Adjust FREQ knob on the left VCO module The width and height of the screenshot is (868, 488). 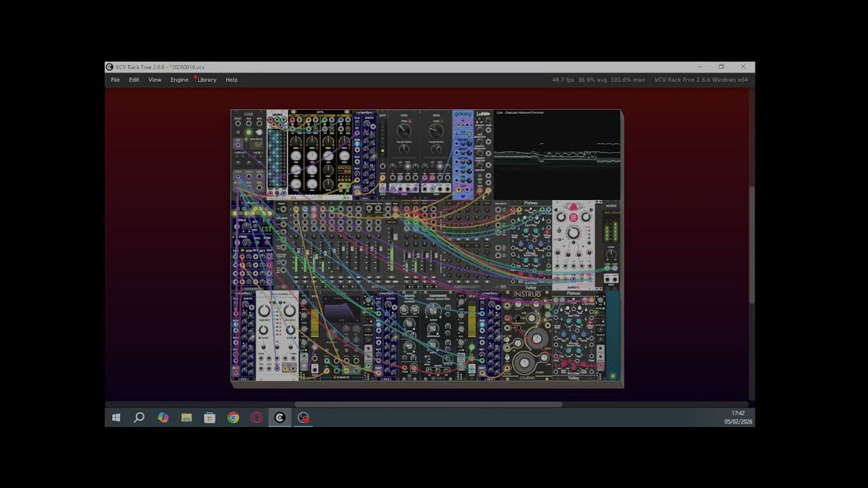[404, 129]
